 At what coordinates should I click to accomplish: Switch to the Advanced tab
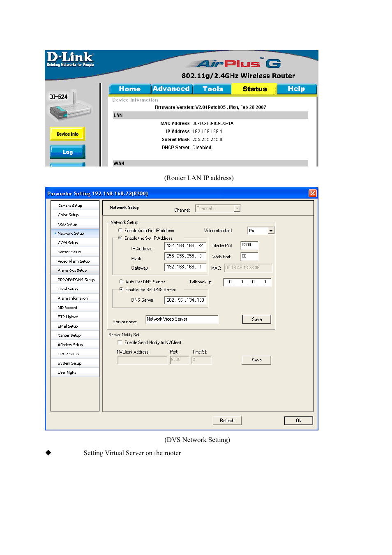(x=171, y=89)
